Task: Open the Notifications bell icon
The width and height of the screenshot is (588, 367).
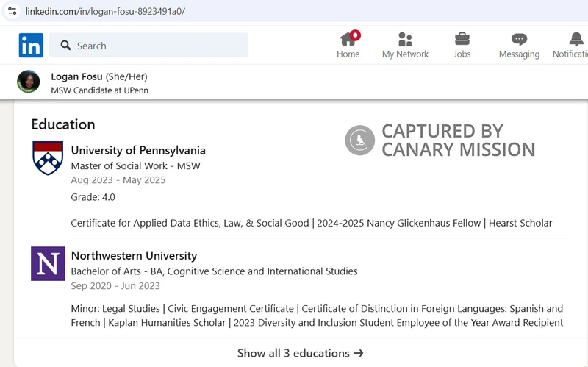Action: [576, 39]
